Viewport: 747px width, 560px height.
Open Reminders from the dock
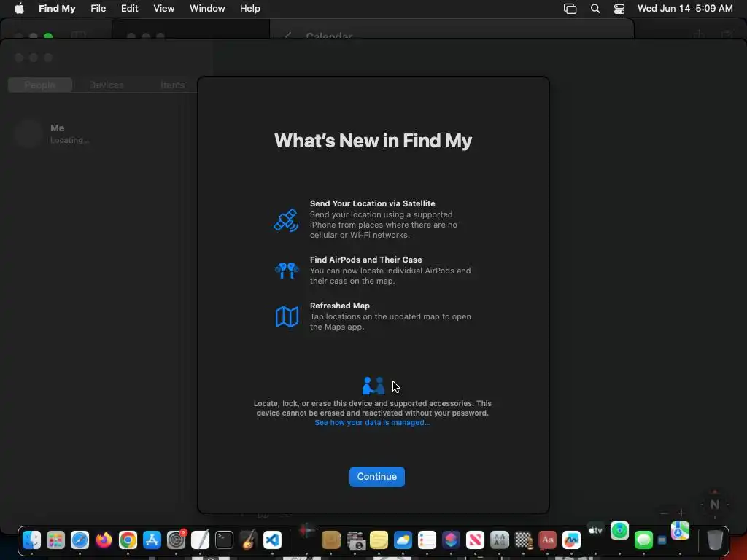[427, 540]
